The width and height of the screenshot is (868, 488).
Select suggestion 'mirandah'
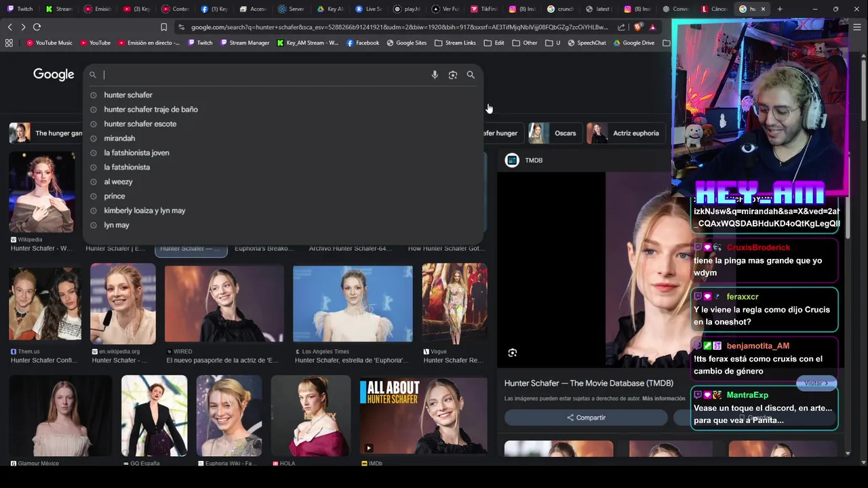[283, 138]
